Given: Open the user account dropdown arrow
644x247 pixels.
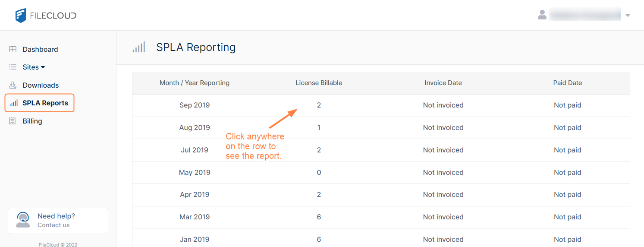Looking at the screenshot, I should tap(628, 16).
